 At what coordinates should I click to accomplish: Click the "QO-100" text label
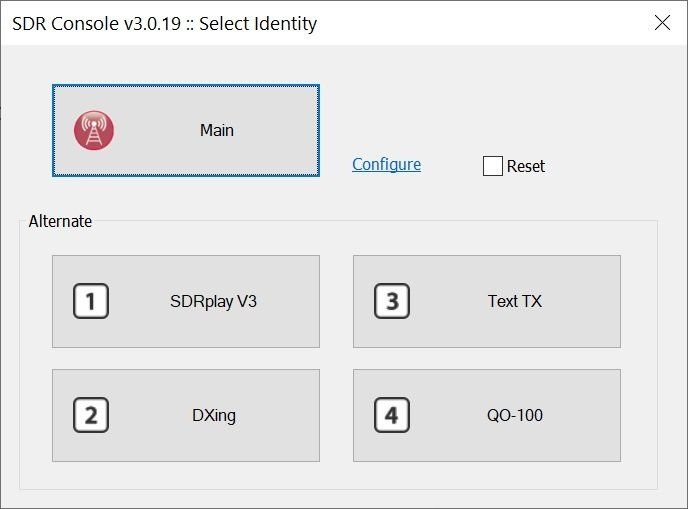point(514,415)
